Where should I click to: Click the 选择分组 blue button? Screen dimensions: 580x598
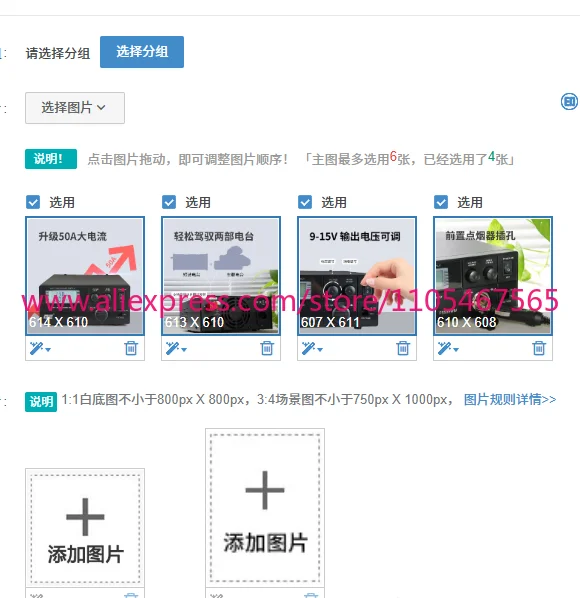(142, 52)
